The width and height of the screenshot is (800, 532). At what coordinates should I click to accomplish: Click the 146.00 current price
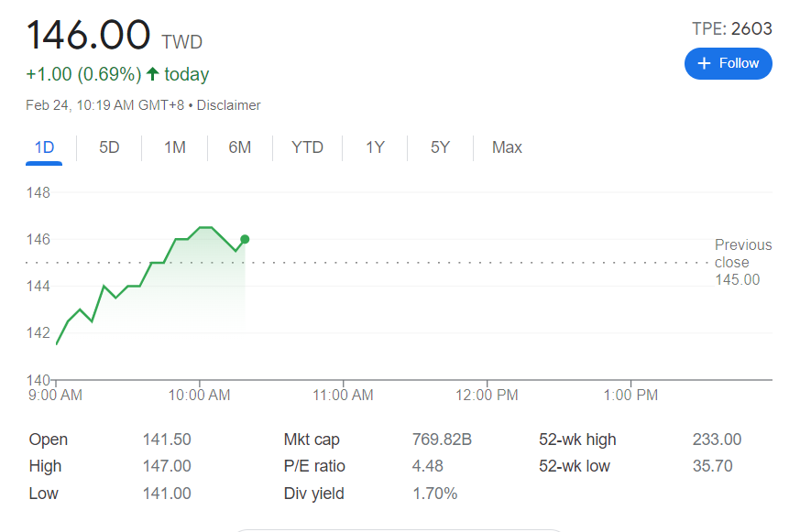tap(88, 35)
